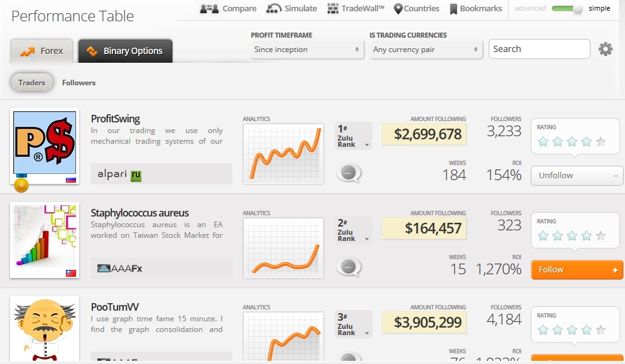Switch to the Binary Options tab
The image size is (625, 364).
(x=125, y=51)
